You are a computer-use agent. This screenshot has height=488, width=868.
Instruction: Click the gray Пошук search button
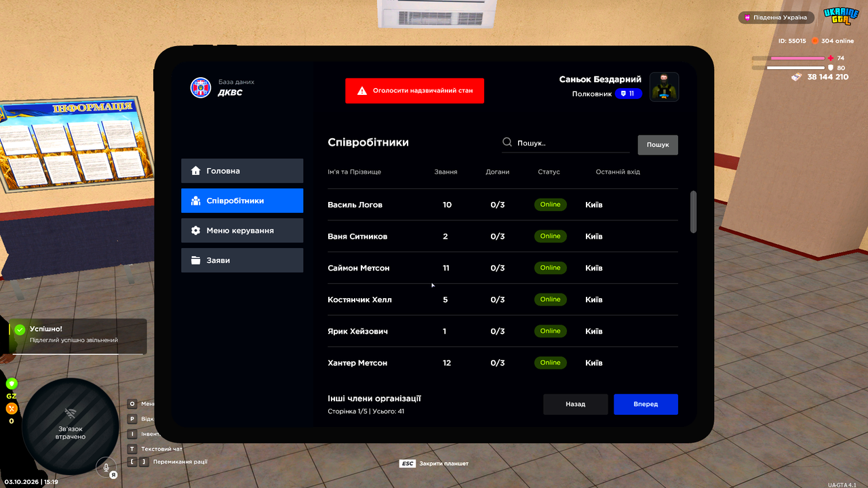658,144
